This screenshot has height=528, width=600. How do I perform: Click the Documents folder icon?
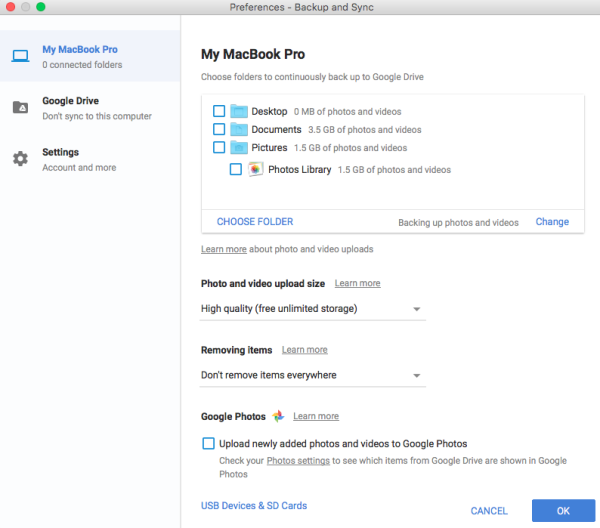coord(239,129)
